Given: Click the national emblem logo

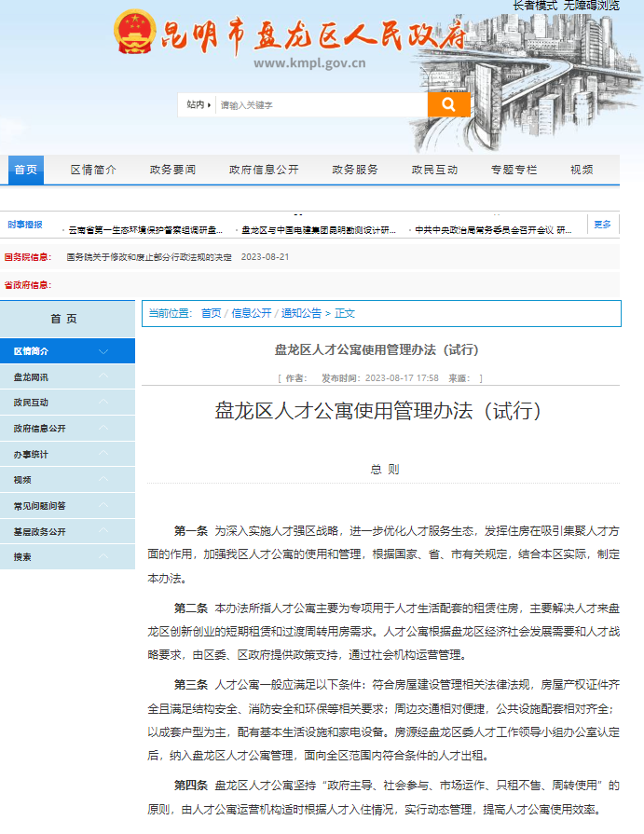Looking at the screenshot, I should point(134,32).
